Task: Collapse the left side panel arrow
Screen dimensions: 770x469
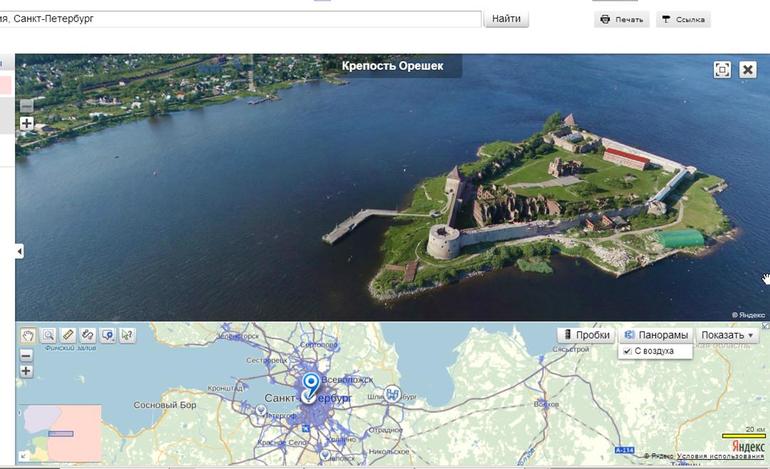Action: (19, 252)
